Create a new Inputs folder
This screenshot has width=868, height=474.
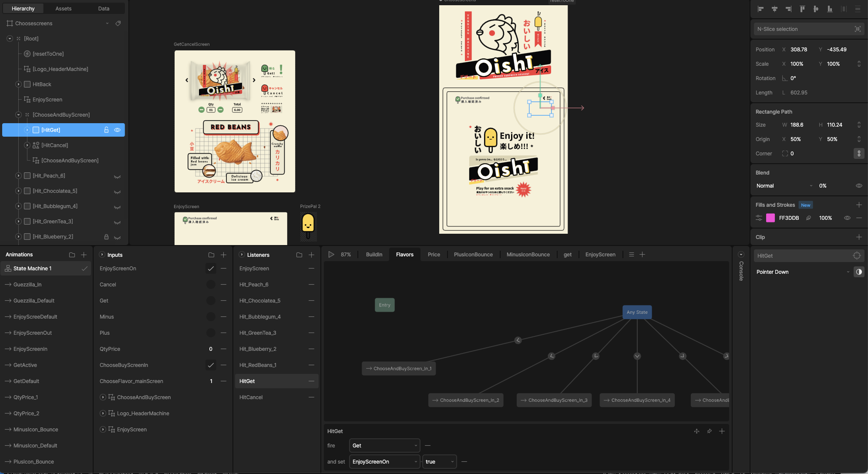click(x=211, y=255)
